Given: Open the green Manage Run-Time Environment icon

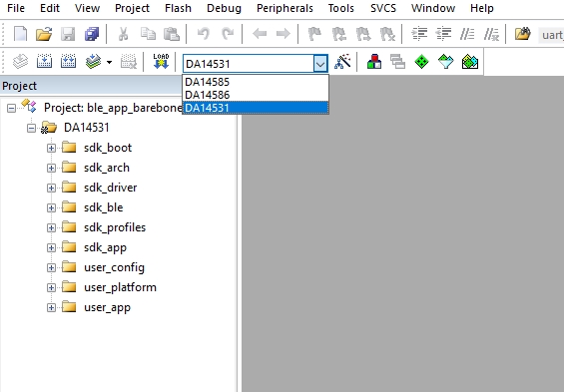Looking at the screenshot, I should [421, 62].
